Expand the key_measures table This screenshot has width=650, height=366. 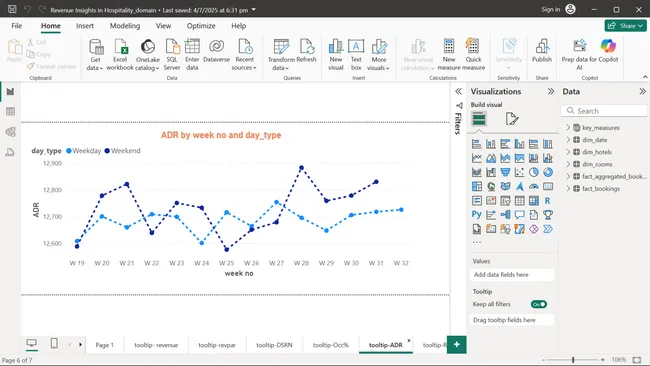(x=568, y=128)
